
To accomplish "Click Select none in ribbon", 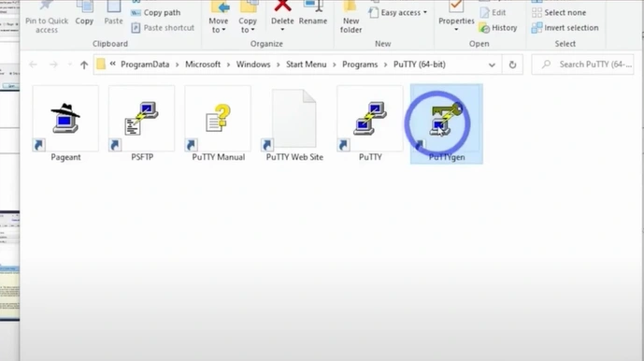I will click(559, 13).
